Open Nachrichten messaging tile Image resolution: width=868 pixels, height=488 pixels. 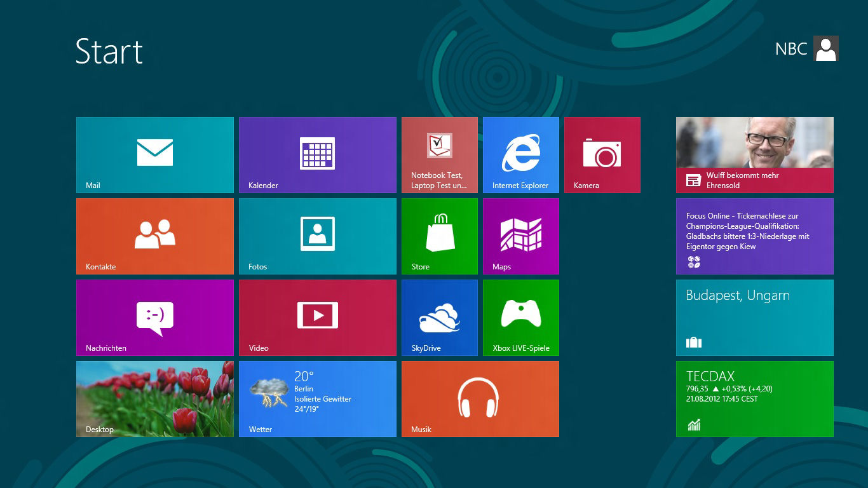click(154, 317)
